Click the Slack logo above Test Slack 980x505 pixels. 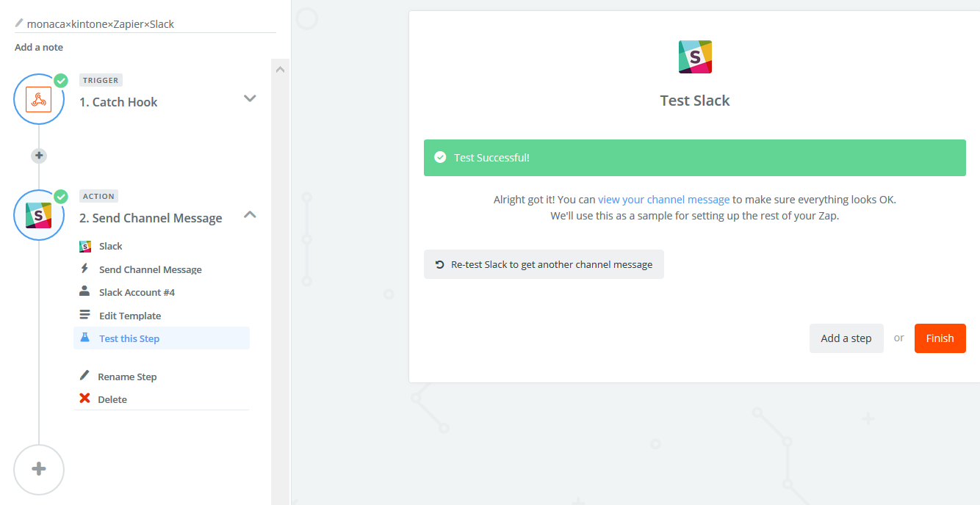coord(694,57)
